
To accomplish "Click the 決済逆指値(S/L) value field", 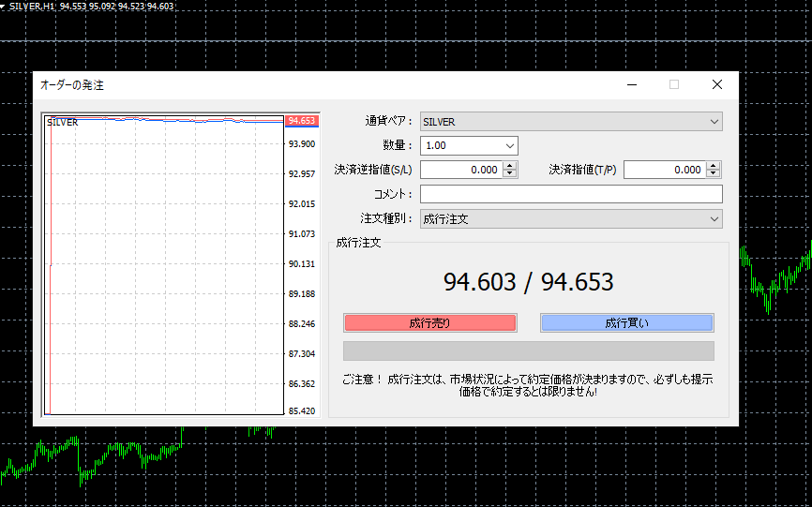I will [460, 170].
